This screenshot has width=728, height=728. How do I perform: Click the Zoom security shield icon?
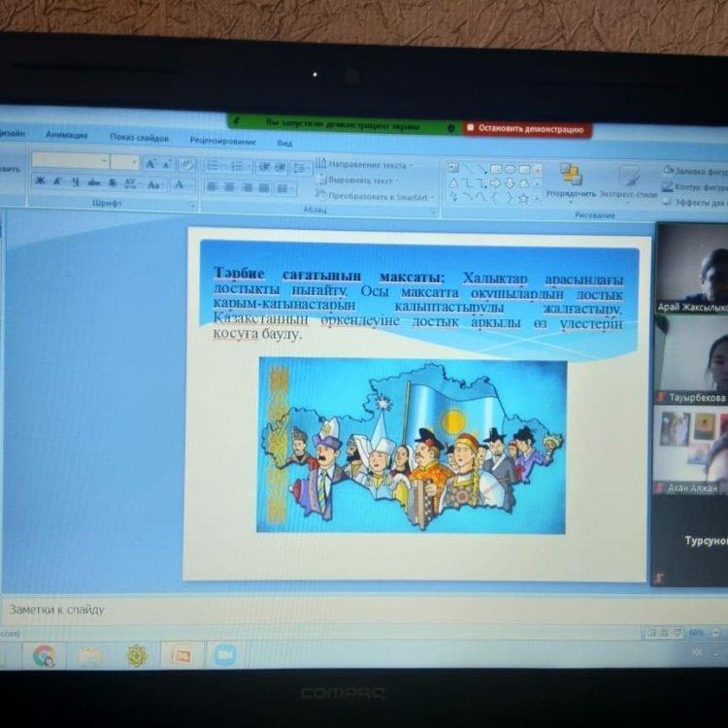coord(450,128)
